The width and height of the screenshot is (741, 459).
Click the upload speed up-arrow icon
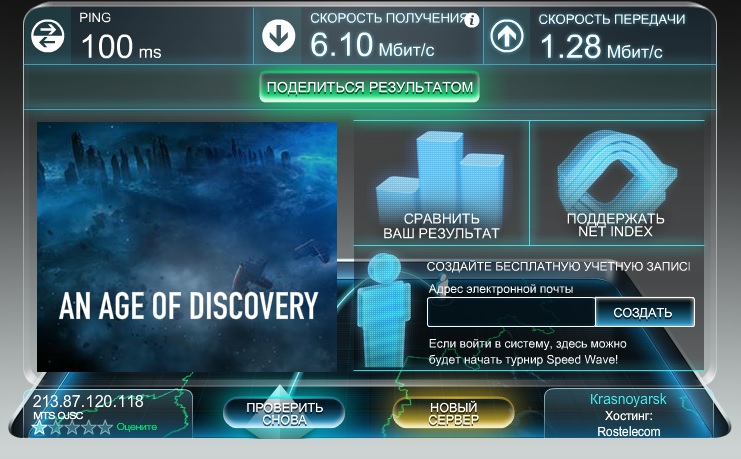(x=508, y=37)
